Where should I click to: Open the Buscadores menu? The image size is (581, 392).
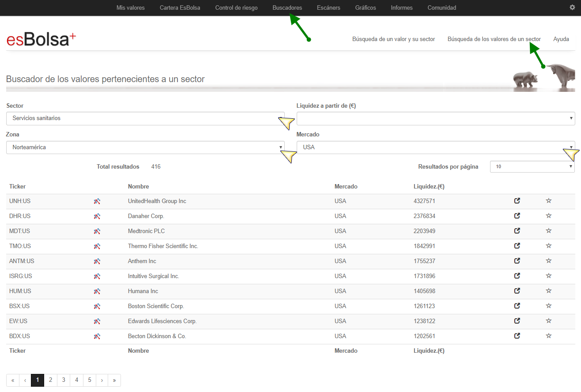click(287, 8)
